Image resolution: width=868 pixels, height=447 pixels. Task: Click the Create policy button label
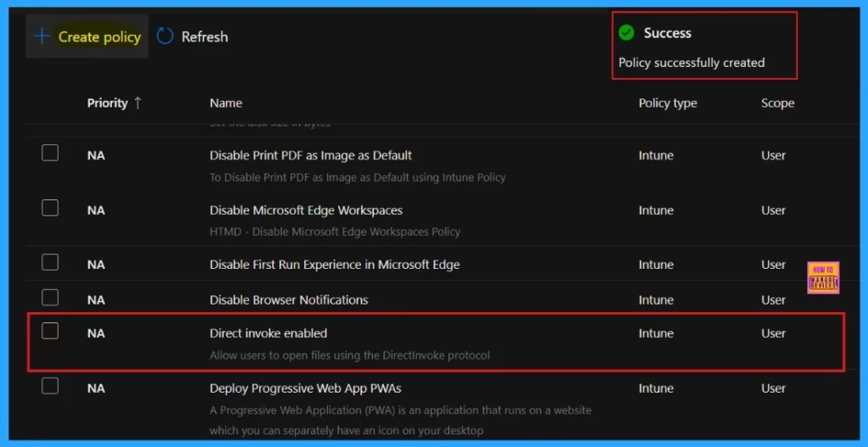100,37
